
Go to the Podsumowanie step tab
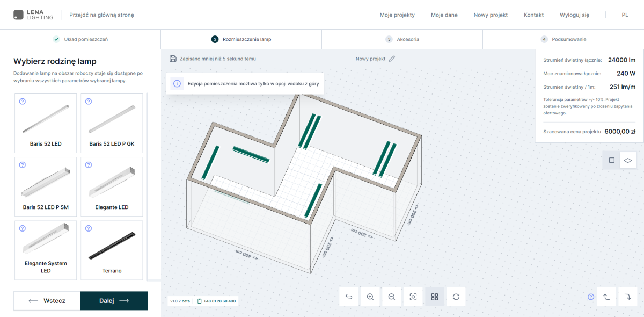[x=563, y=39]
